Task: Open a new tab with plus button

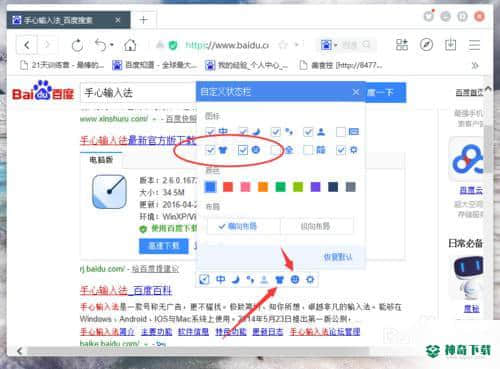Action: pos(144,20)
